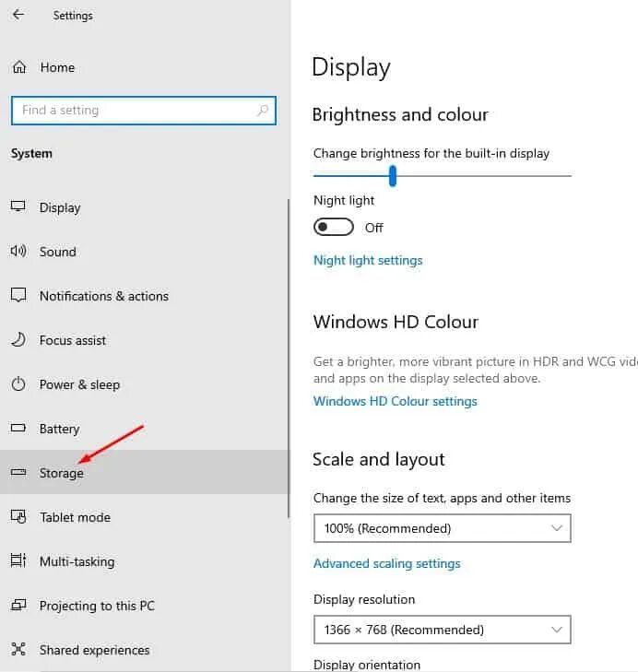Click the back arrow in Settings
Image resolution: width=638 pixels, height=672 pixels.
point(18,15)
